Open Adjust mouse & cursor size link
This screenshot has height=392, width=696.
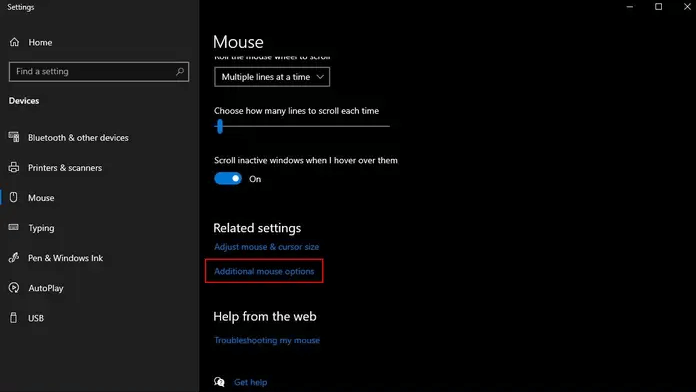(266, 247)
